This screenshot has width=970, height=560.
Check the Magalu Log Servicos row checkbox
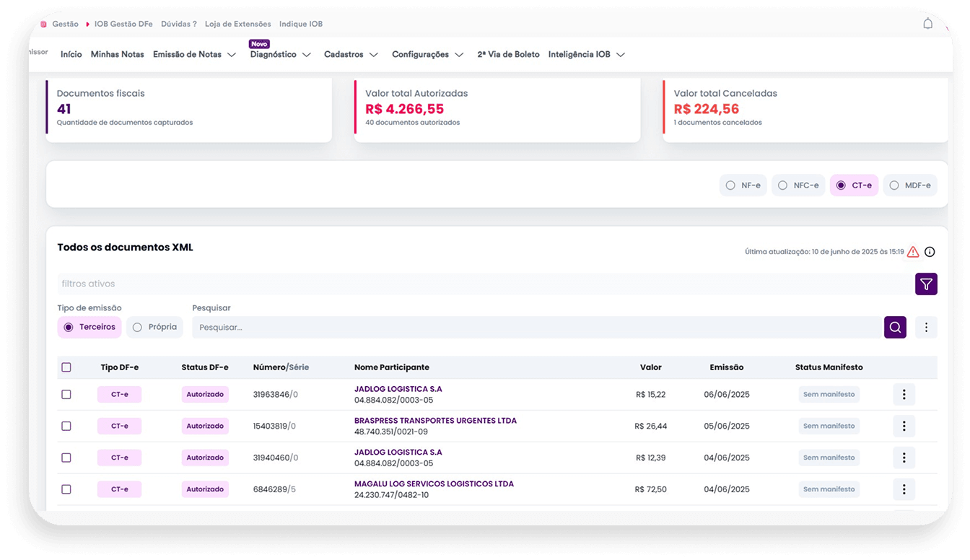tap(66, 490)
